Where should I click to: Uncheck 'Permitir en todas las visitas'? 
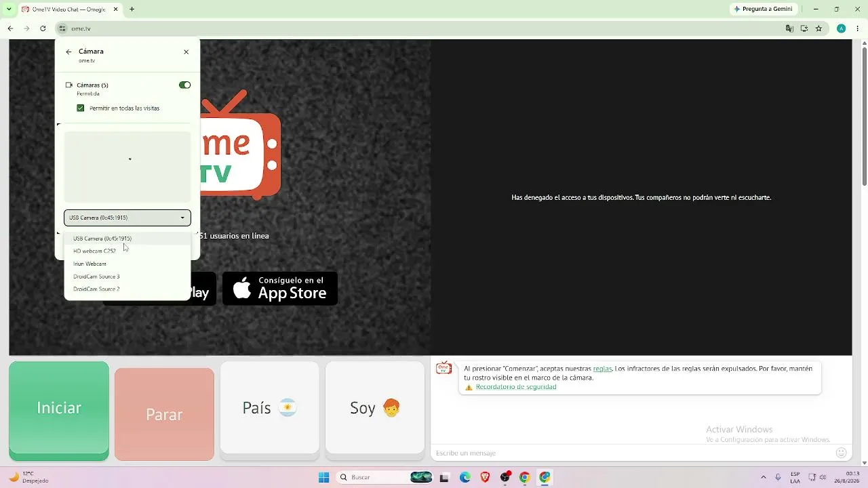click(81, 108)
